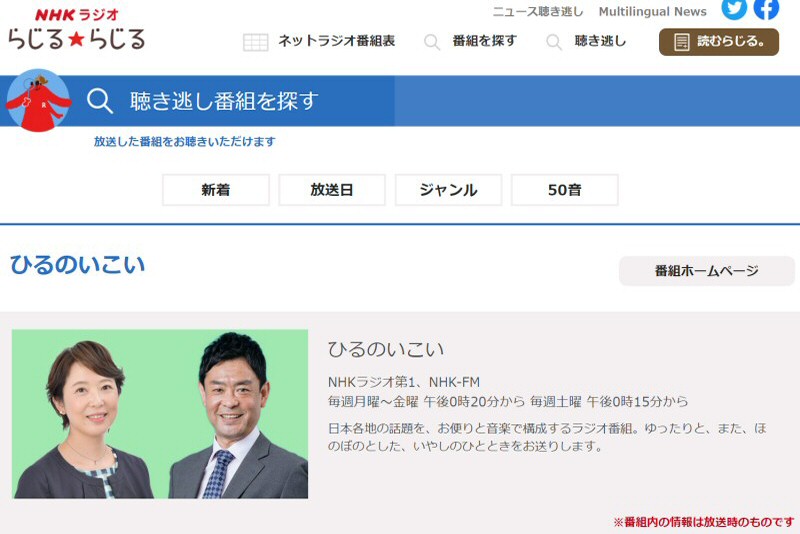Click the program schedule grid icon
Viewport: 800px width, 534px height.
256,42
